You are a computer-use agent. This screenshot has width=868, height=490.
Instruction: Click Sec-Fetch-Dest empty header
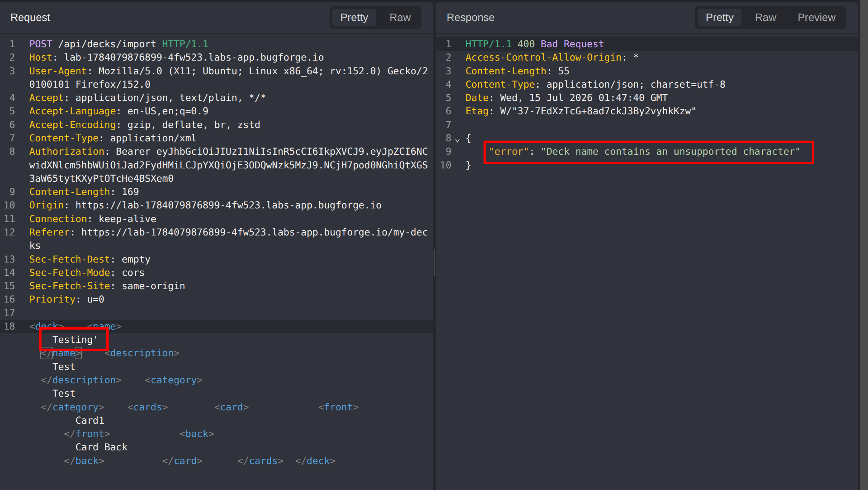[x=90, y=259]
